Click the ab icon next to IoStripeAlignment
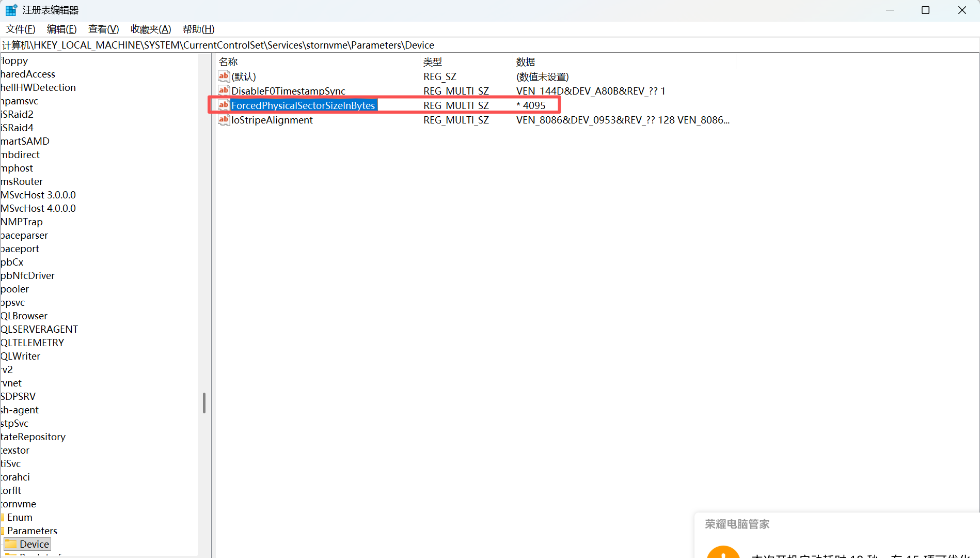 coord(224,119)
